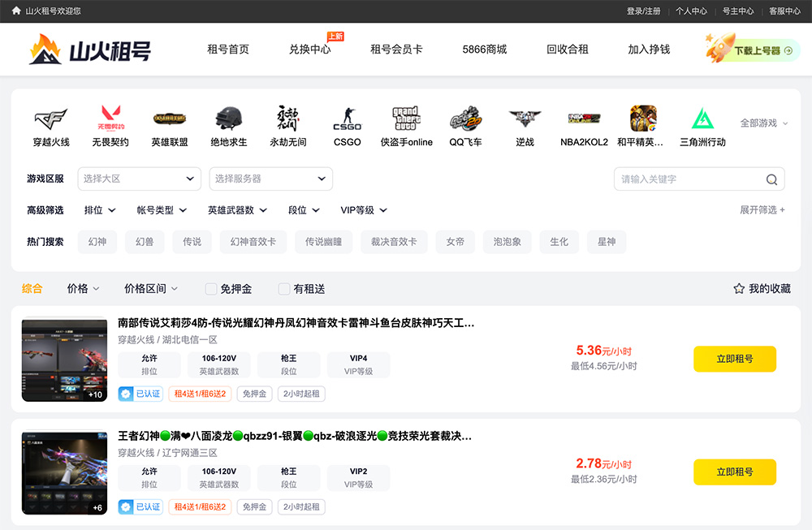Screen dimensions: 812x530
Task: Open the 号主中心 link
Action: [738, 11]
